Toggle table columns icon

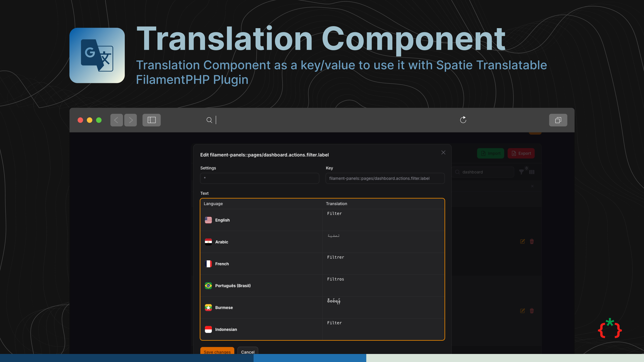(532, 172)
